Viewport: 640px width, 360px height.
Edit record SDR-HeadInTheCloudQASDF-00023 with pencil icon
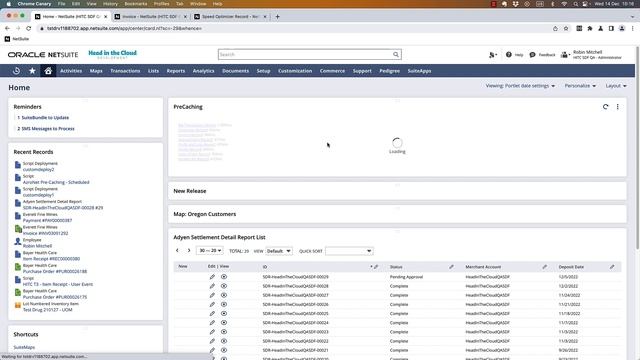(212, 332)
